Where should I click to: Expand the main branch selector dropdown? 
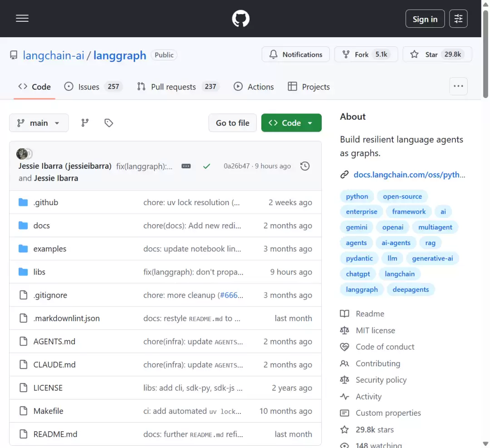tap(39, 123)
